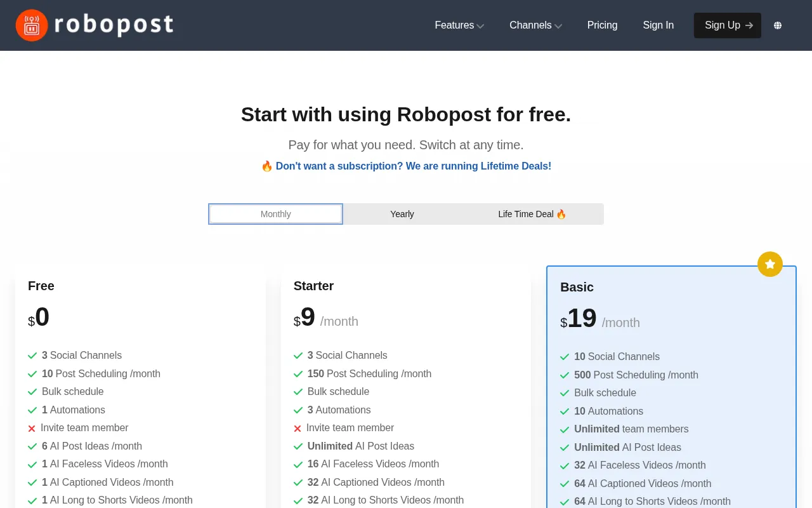The height and width of the screenshot is (508, 812).
Task: Click checkmark beside Free plan Bulk schedule
Action: click(x=32, y=392)
